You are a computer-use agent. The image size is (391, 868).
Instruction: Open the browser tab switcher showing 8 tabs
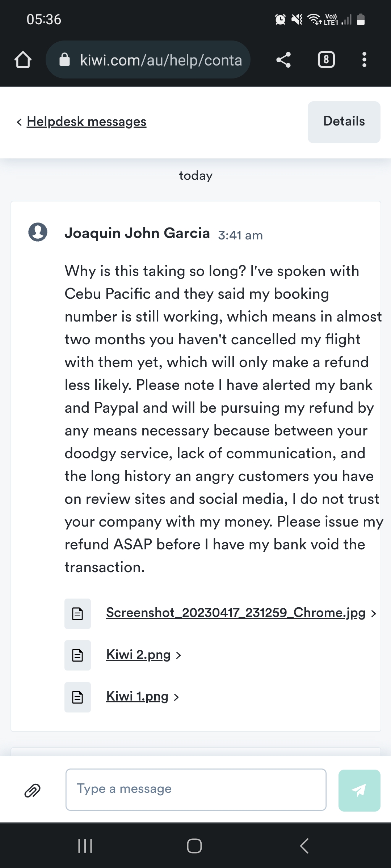pyautogui.click(x=325, y=60)
